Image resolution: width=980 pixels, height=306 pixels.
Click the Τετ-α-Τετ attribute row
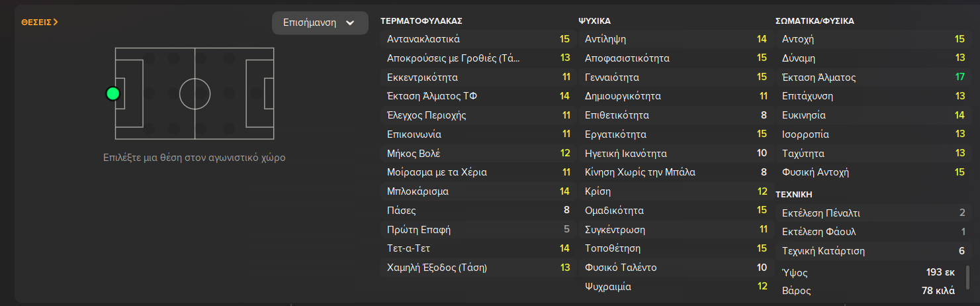coord(476,249)
